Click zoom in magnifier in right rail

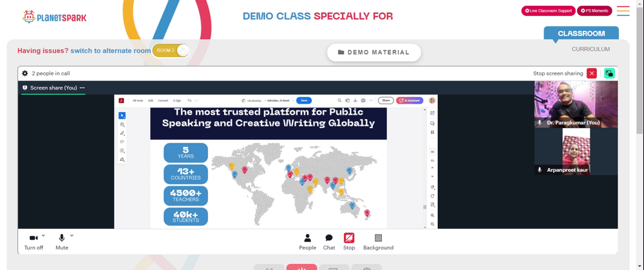[433, 215]
